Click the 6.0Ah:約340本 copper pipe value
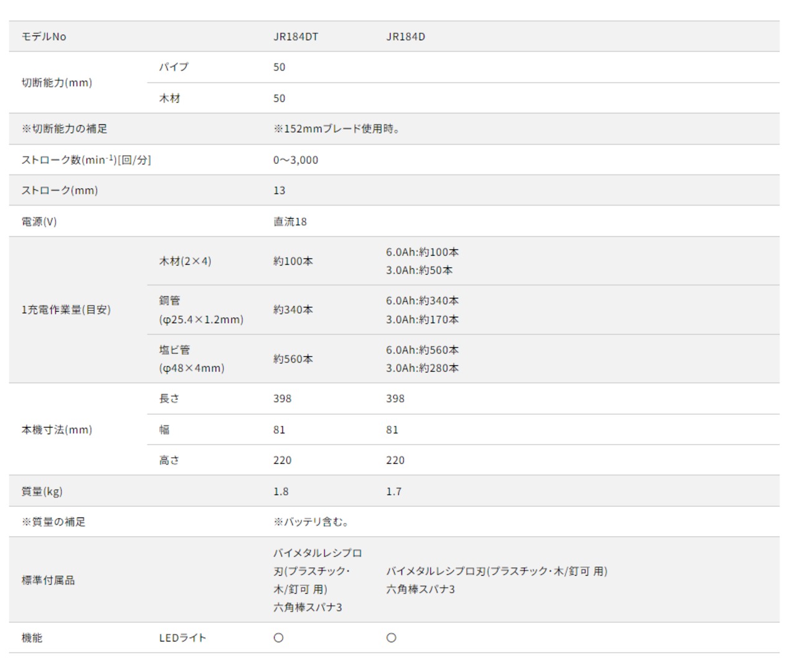The image size is (797, 672). tap(422, 301)
